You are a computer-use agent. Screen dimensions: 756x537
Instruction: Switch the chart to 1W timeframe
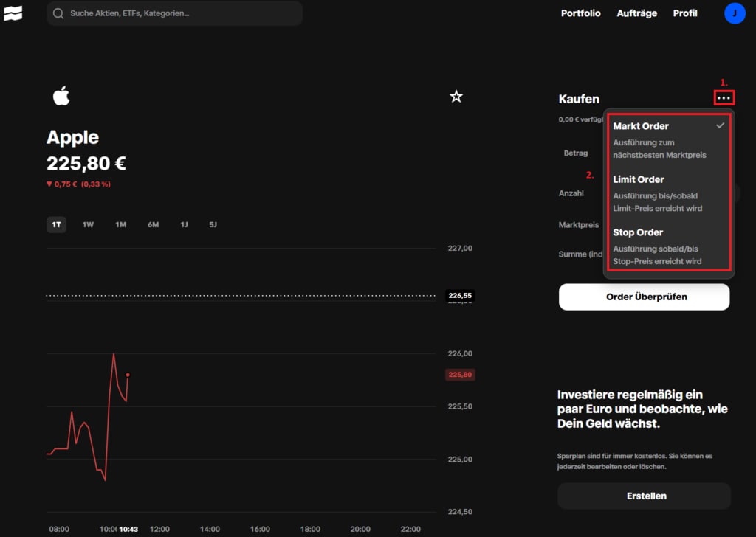[87, 224]
